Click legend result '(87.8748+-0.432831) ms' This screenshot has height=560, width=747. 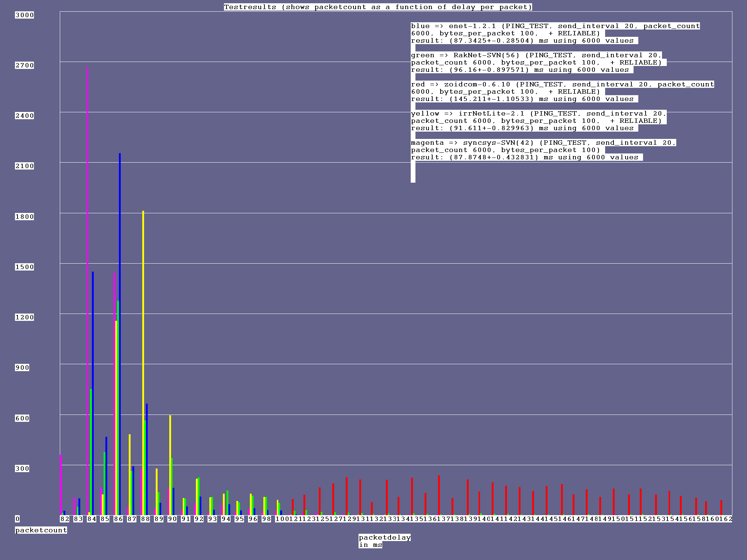point(501,157)
